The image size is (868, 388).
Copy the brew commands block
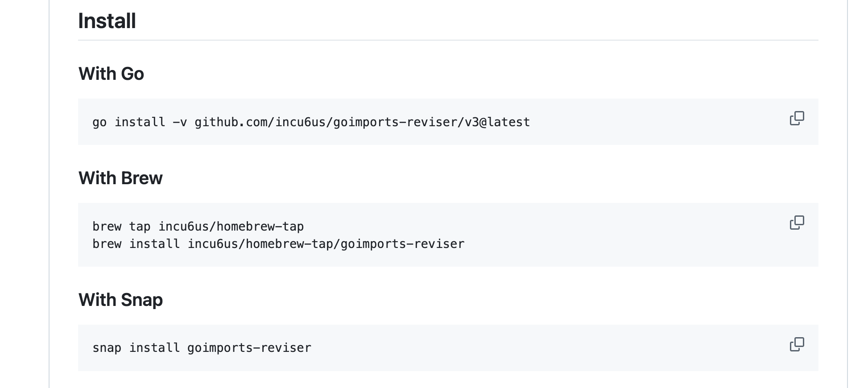click(797, 223)
